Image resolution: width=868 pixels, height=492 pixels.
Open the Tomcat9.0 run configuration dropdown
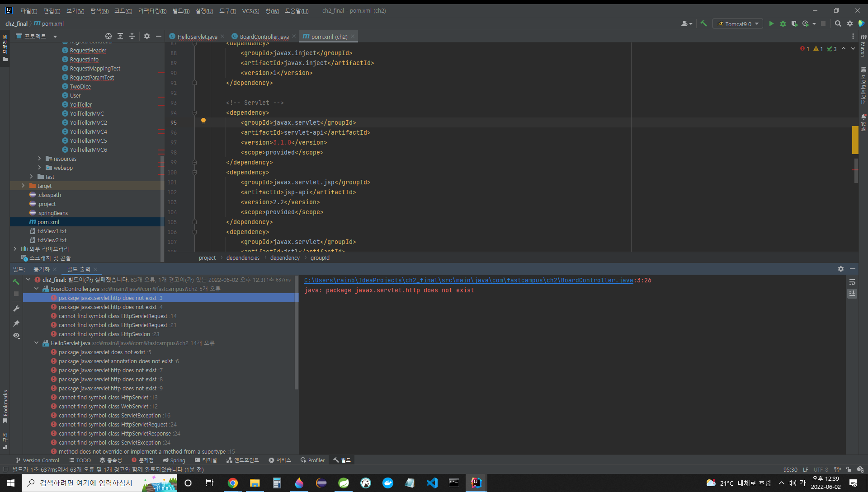738,24
